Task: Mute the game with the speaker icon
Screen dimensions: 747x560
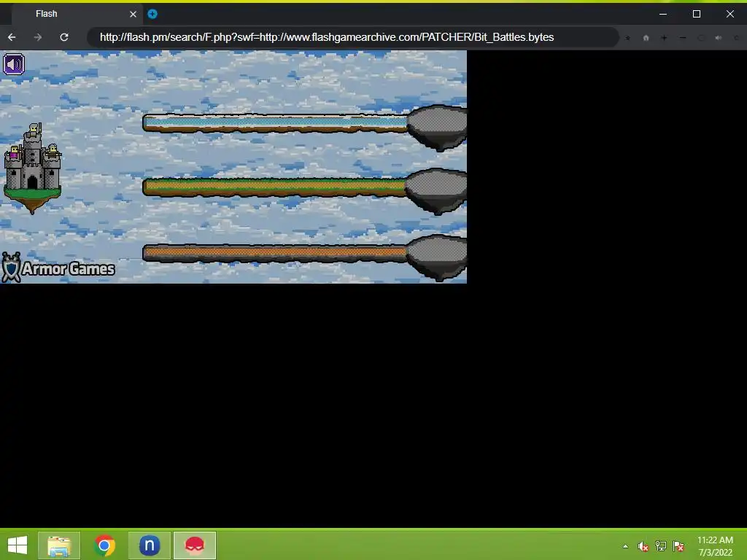Action: [x=14, y=64]
